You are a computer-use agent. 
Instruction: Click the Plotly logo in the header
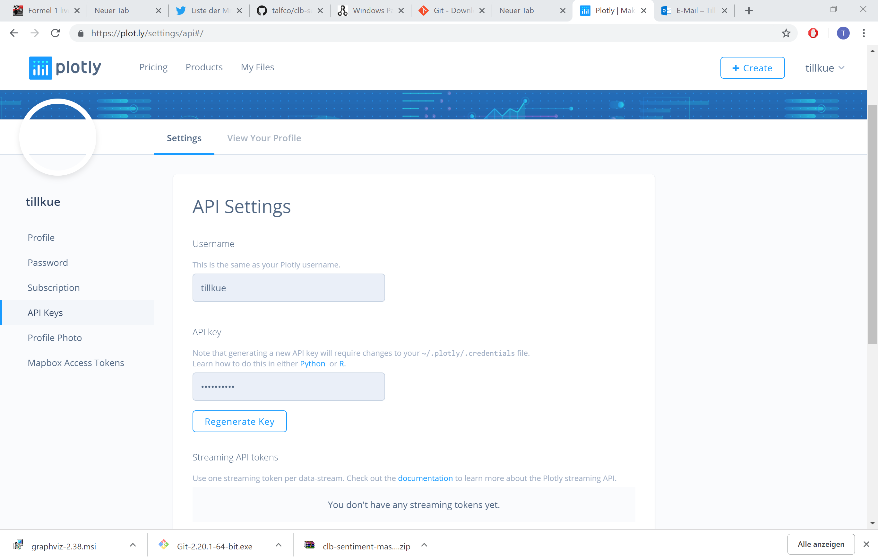click(66, 68)
